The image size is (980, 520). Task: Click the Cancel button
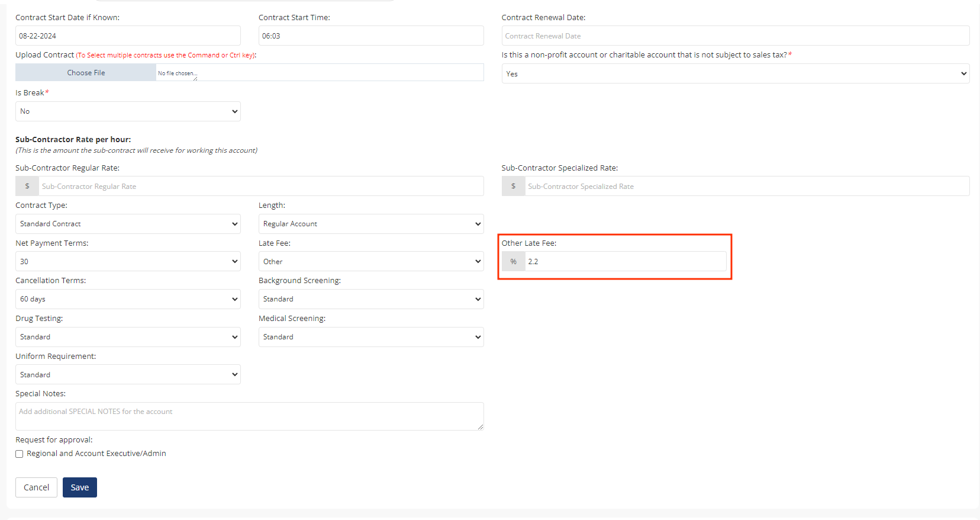[36, 487]
